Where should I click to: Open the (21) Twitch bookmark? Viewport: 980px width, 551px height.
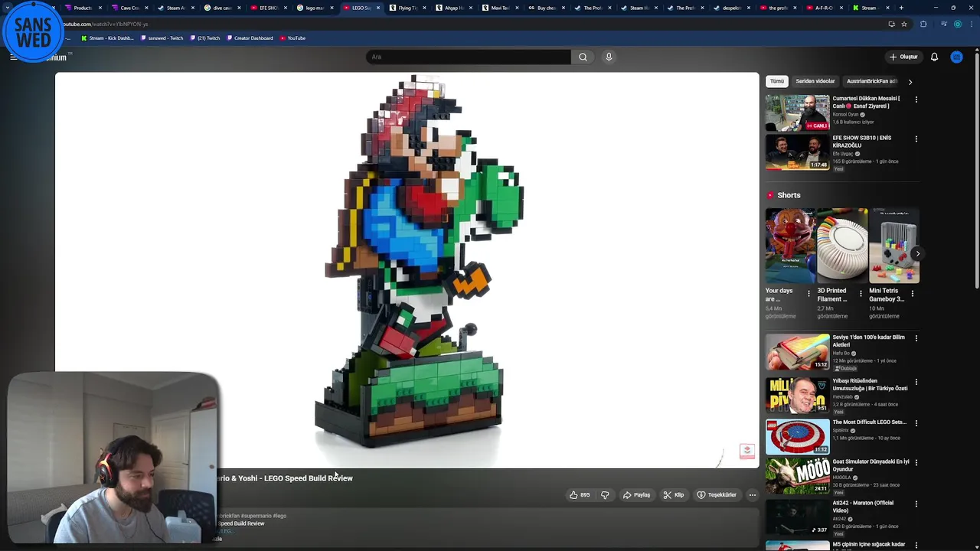point(204,37)
